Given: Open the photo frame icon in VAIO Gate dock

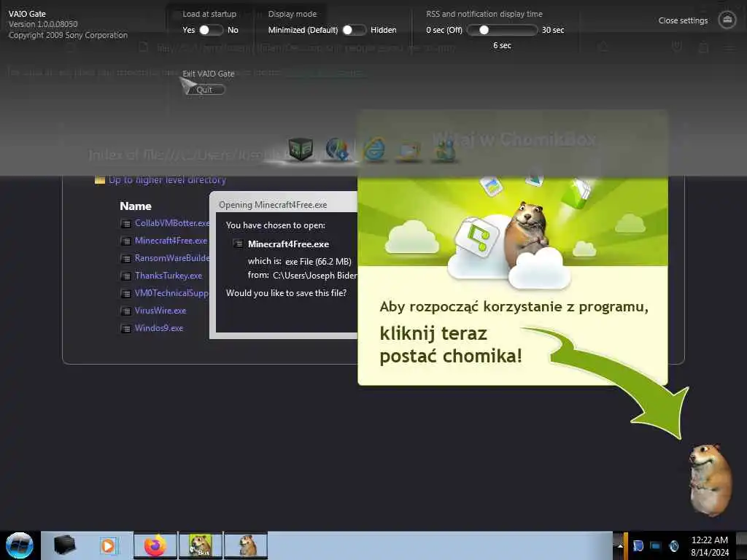Looking at the screenshot, I should click(409, 152).
